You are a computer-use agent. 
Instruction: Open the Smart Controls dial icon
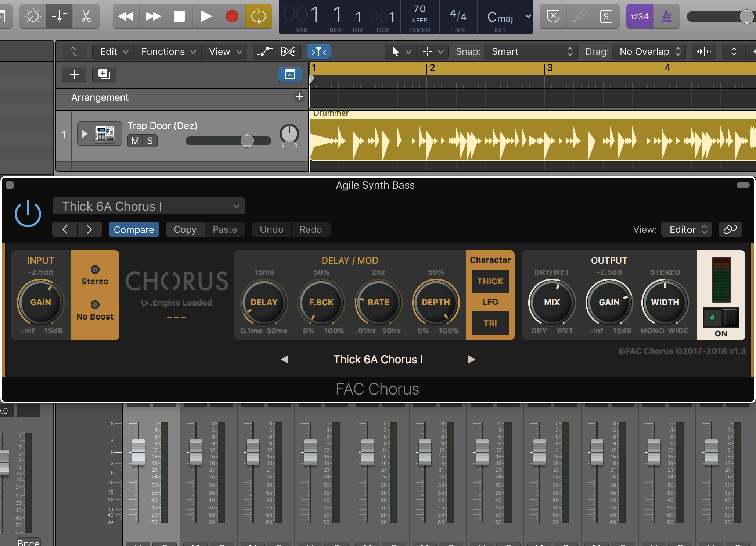(x=33, y=16)
